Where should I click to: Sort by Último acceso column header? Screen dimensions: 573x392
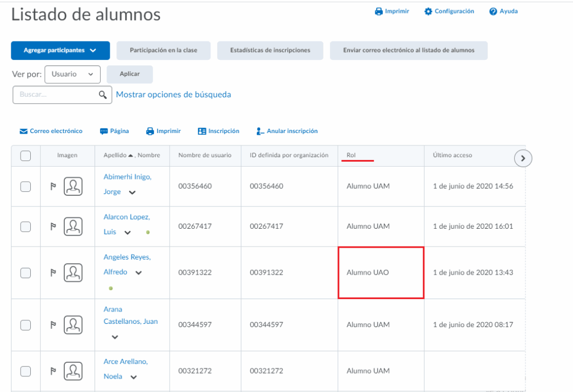(x=452, y=155)
